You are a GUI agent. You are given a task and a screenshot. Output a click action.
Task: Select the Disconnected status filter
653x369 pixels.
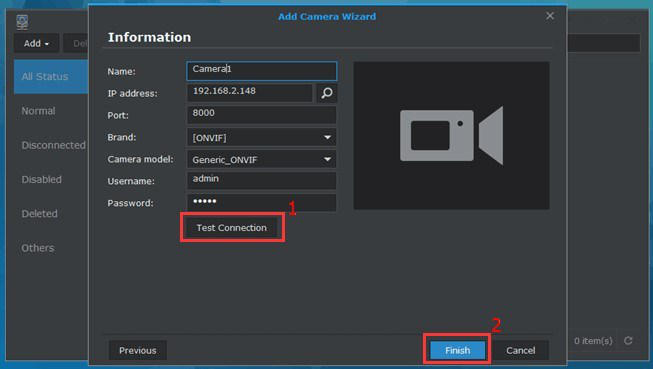point(53,145)
